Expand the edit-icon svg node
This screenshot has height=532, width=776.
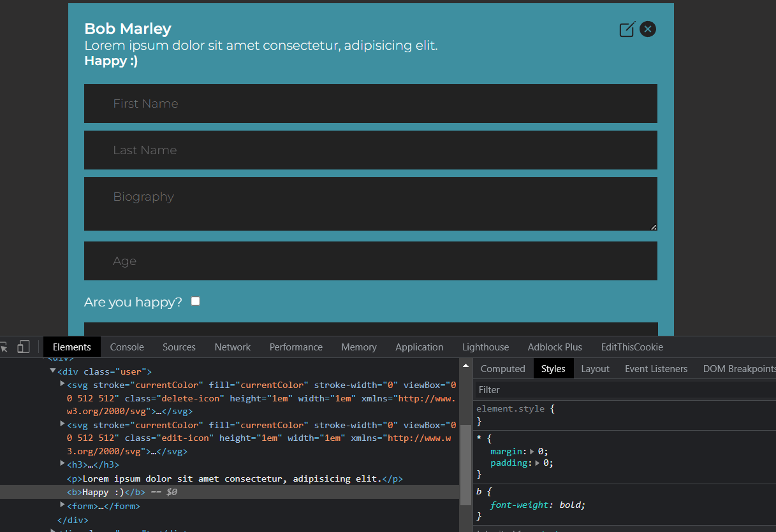point(62,424)
